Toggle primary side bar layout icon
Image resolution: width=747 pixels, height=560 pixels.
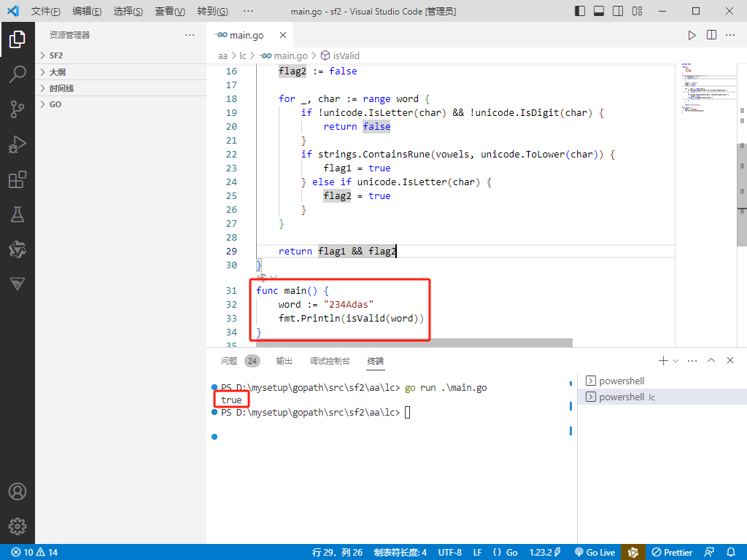580,11
